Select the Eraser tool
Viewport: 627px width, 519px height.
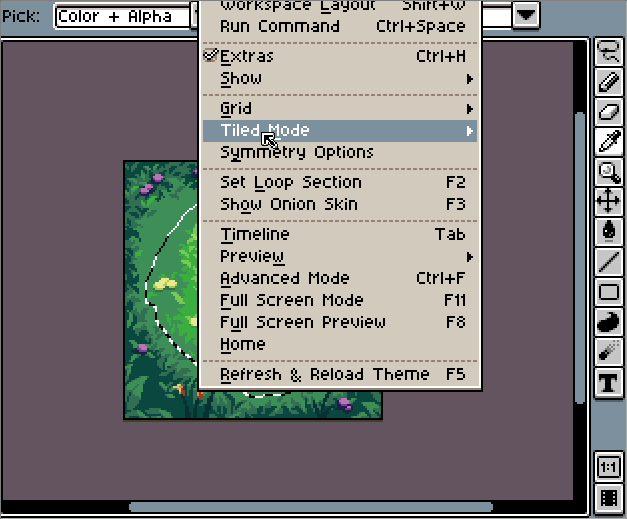[x=609, y=111]
